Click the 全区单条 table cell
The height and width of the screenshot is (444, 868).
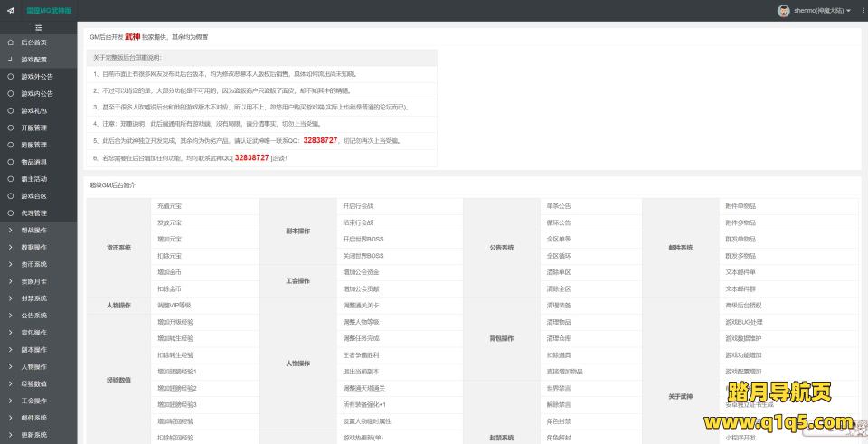[591, 239]
